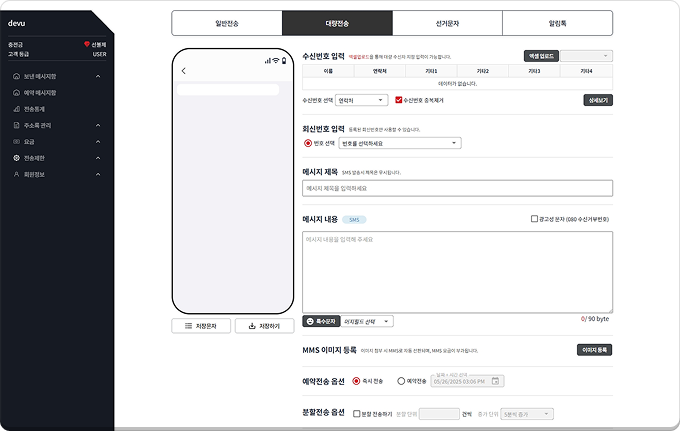Click the download icon on 저장하기 button
The height and width of the screenshot is (431, 680).
click(252, 326)
